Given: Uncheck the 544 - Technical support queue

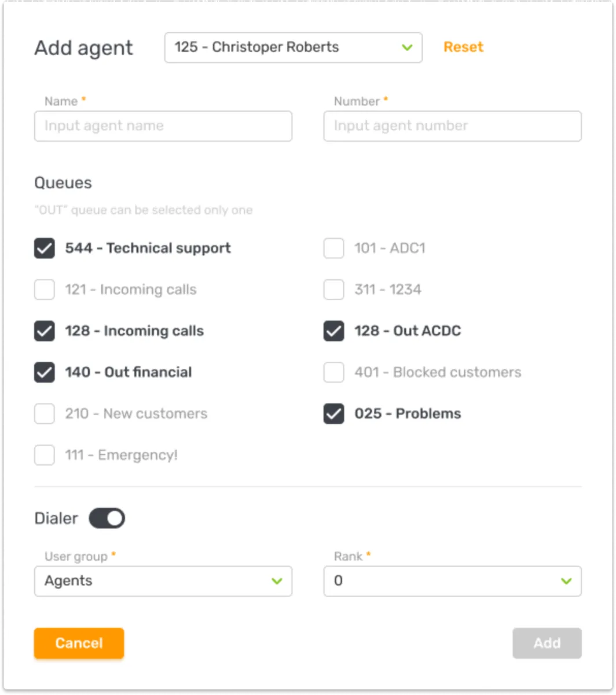Looking at the screenshot, I should pos(45,248).
